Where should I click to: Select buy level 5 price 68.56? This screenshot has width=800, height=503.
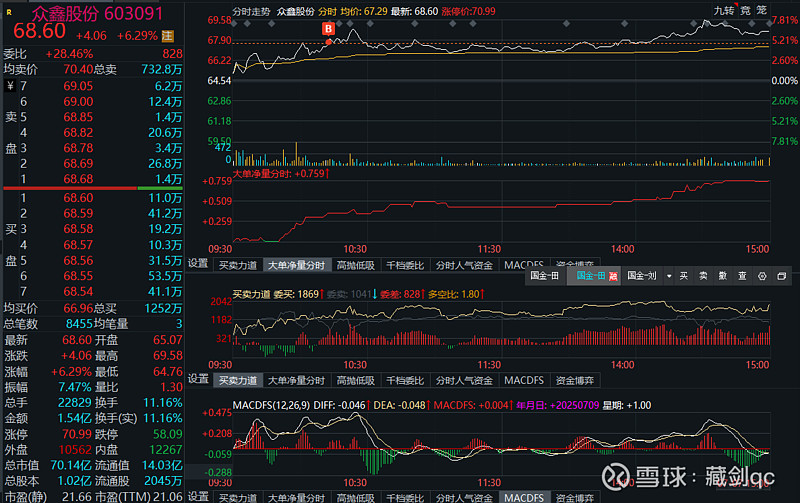(x=78, y=261)
